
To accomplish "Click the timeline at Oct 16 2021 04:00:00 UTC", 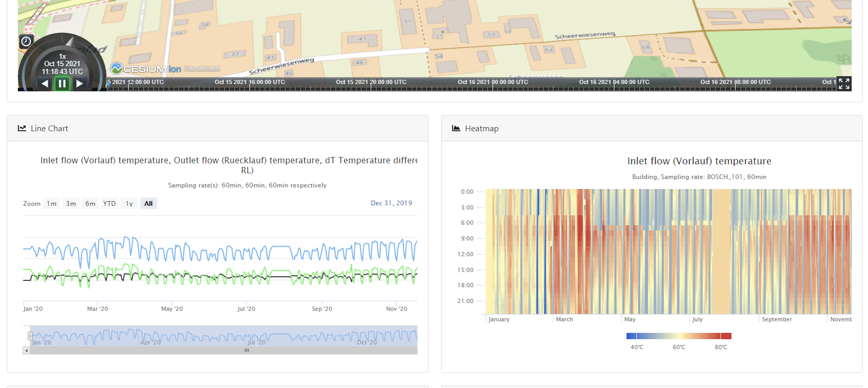I will coord(614,82).
